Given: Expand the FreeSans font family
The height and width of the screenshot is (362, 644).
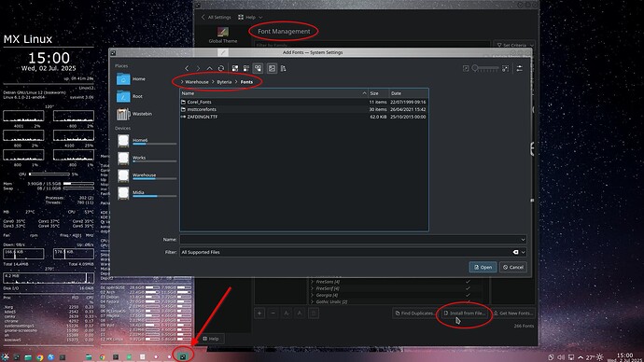Looking at the screenshot, I should [x=312, y=282].
